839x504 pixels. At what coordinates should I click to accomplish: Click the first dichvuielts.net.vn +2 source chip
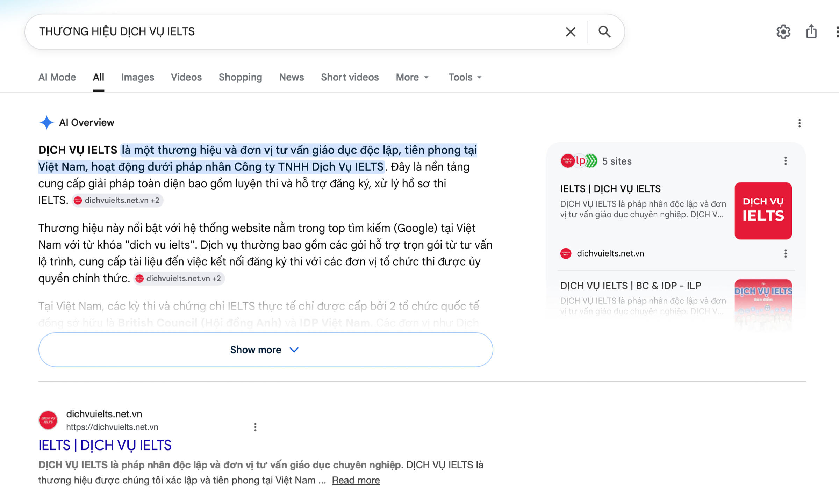[x=117, y=200]
